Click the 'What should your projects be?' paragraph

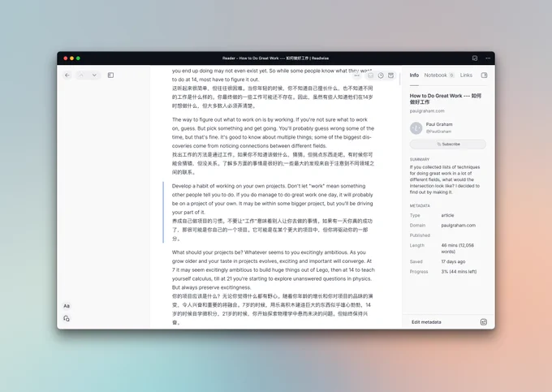click(x=274, y=270)
